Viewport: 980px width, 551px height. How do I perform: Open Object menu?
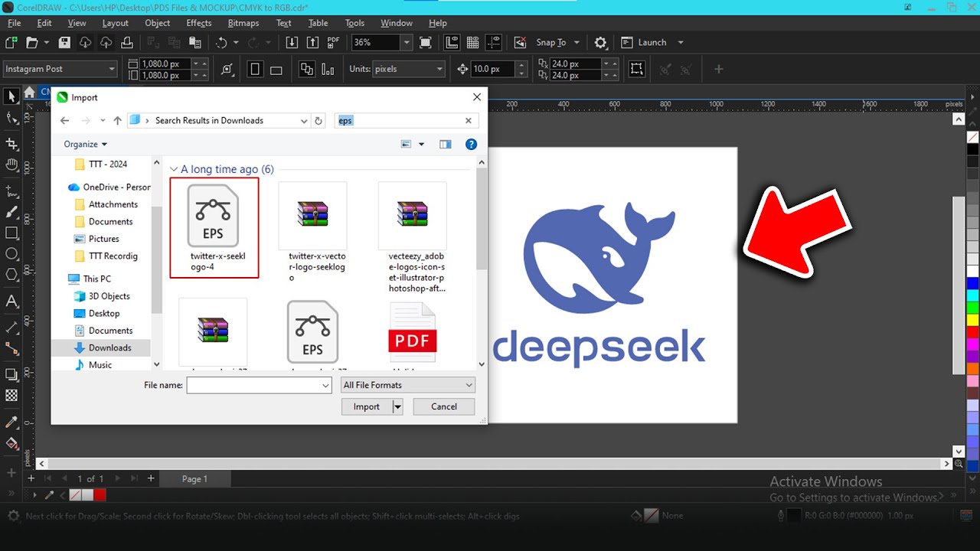pyautogui.click(x=158, y=23)
